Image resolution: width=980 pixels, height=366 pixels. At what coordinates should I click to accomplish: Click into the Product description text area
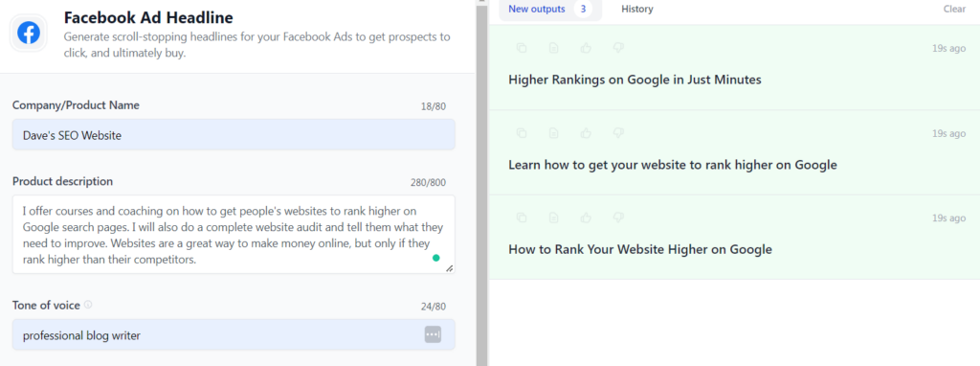click(x=234, y=234)
